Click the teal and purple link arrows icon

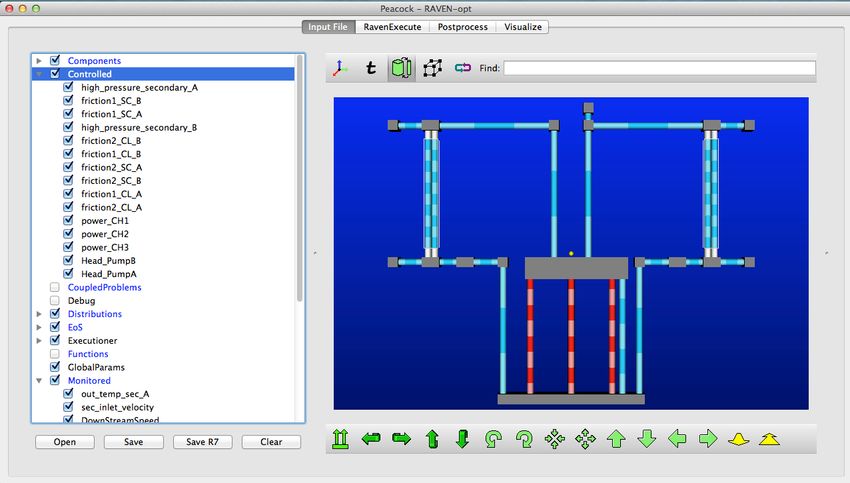(x=462, y=68)
